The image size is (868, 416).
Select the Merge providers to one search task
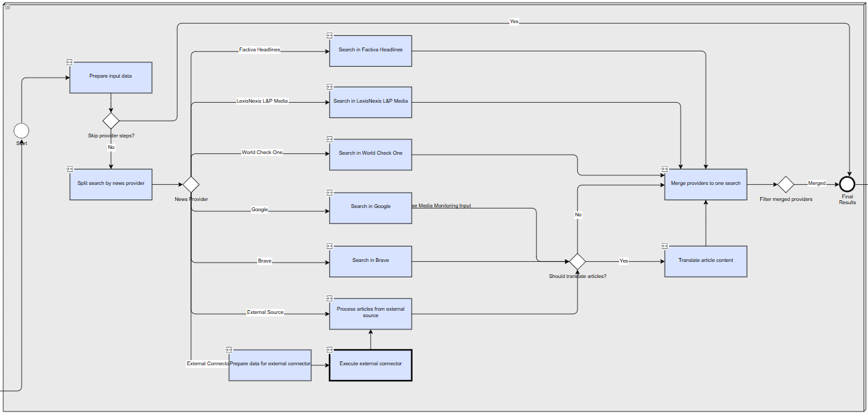pos(706,184)
